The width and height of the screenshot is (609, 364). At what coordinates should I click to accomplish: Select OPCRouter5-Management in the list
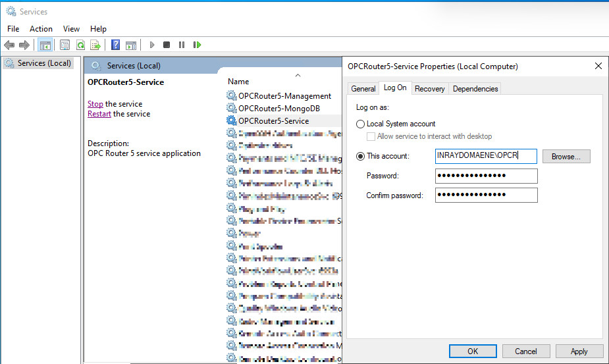284,96
